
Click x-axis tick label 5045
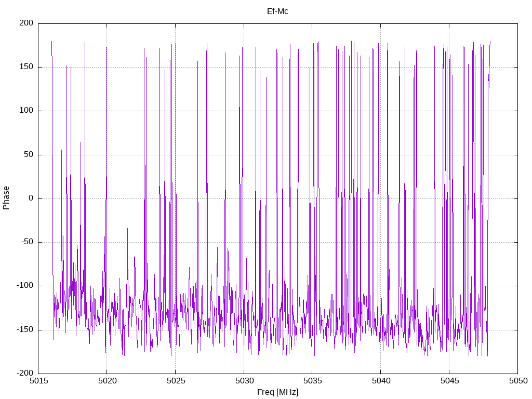click(449, 381)
